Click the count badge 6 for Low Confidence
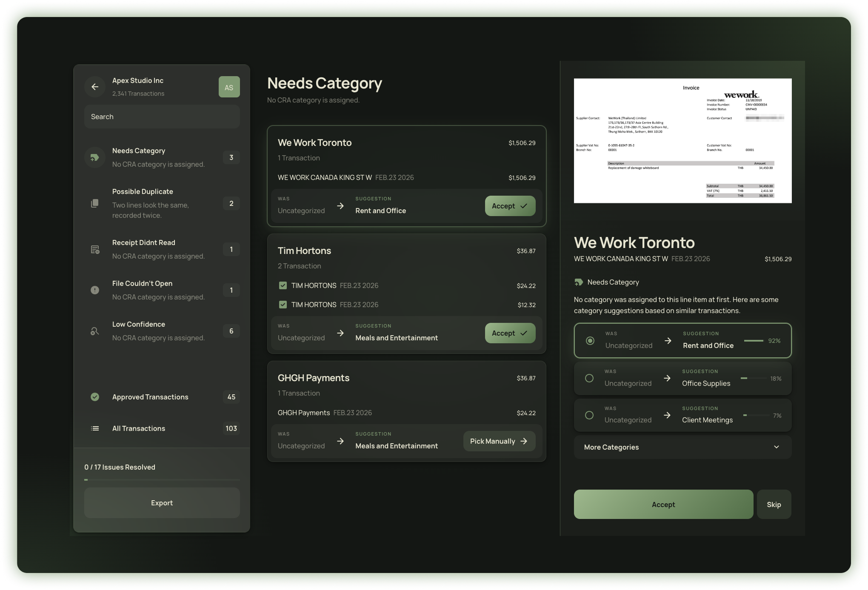The image size is (868, 590). click(x=231, y=331)
